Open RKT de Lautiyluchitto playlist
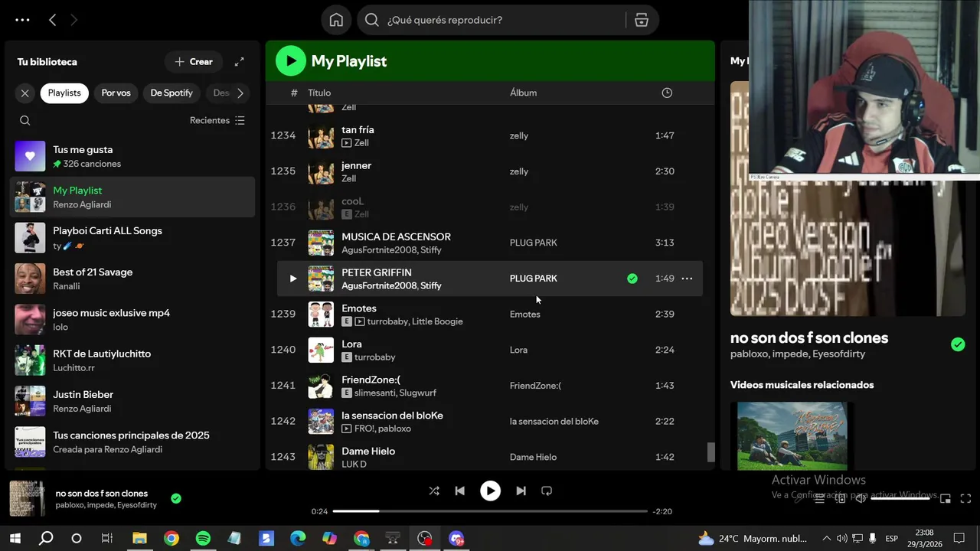Viewport: 980px width, 551px height. (x=132, y=360)
